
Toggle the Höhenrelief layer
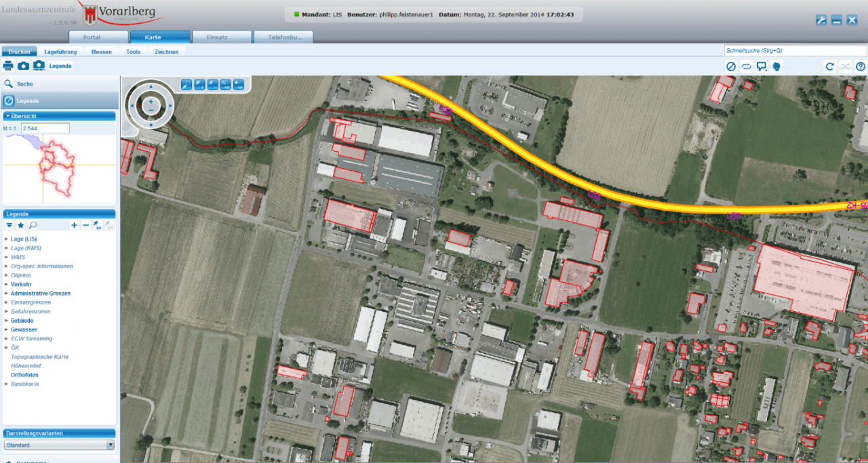(26, 366)
